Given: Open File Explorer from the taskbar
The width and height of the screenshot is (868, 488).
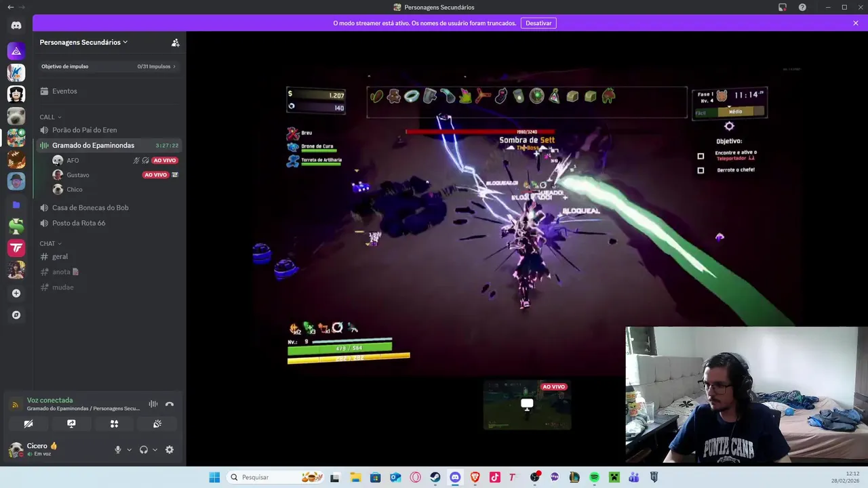Looking at the screenshot, I should tap(356, 477).
